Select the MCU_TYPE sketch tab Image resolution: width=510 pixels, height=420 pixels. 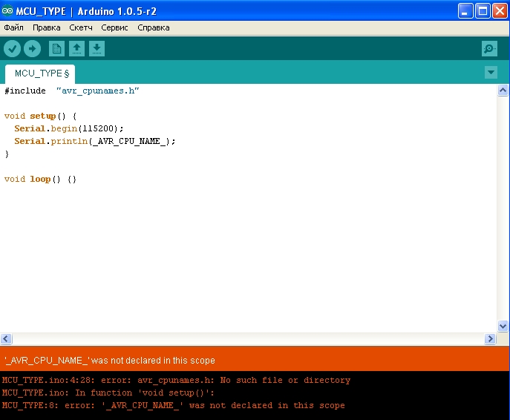coord(41,73)
